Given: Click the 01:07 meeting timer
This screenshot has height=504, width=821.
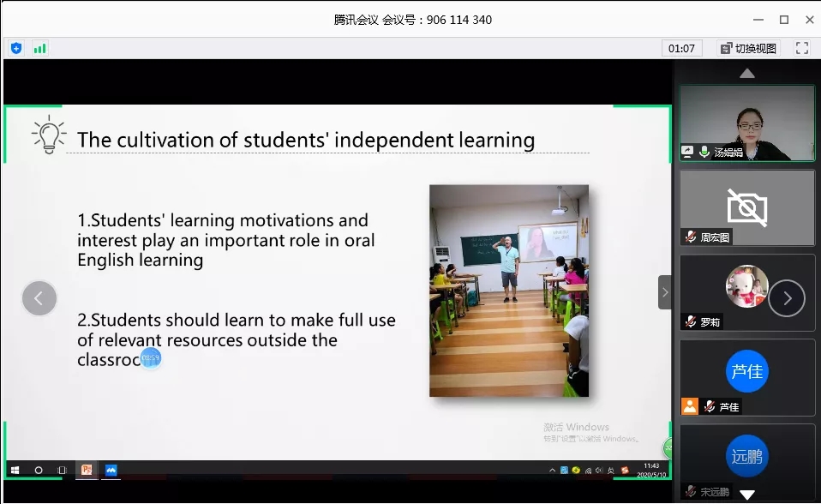Looking at the screenshot, I should coord(681,48).
